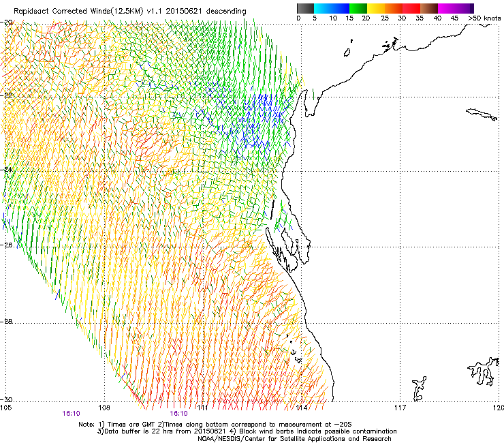Click the legend label '35'
The width and height of the screenshot is (504, 443).
click(x=420, y=18)
